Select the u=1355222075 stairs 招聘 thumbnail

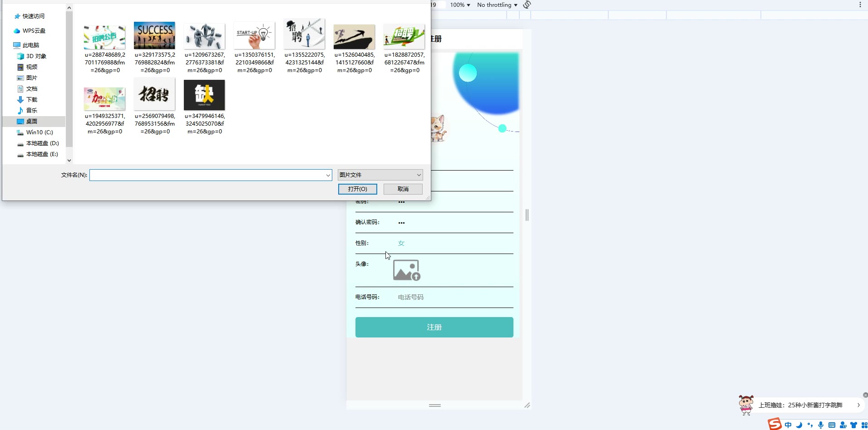(304, 34)
